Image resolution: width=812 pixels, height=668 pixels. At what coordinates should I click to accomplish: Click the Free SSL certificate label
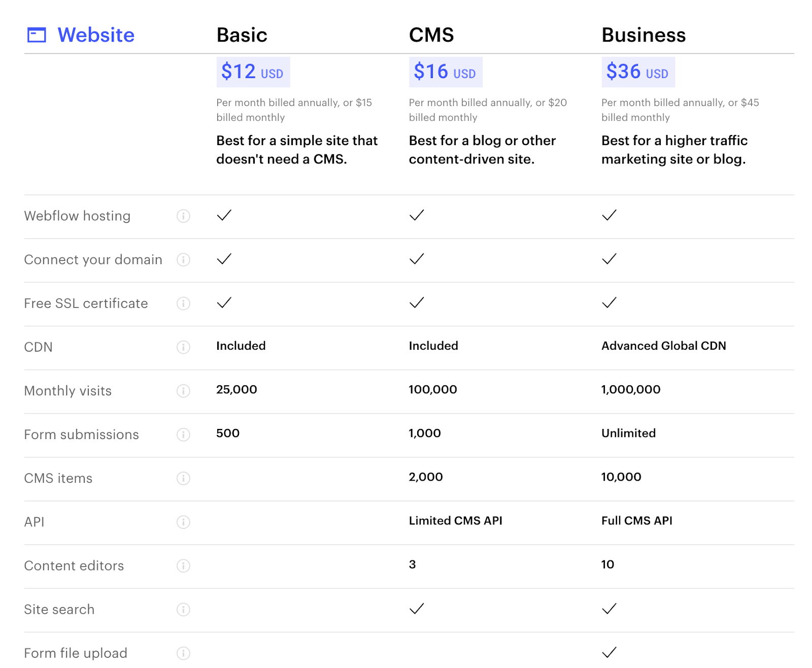86,303
